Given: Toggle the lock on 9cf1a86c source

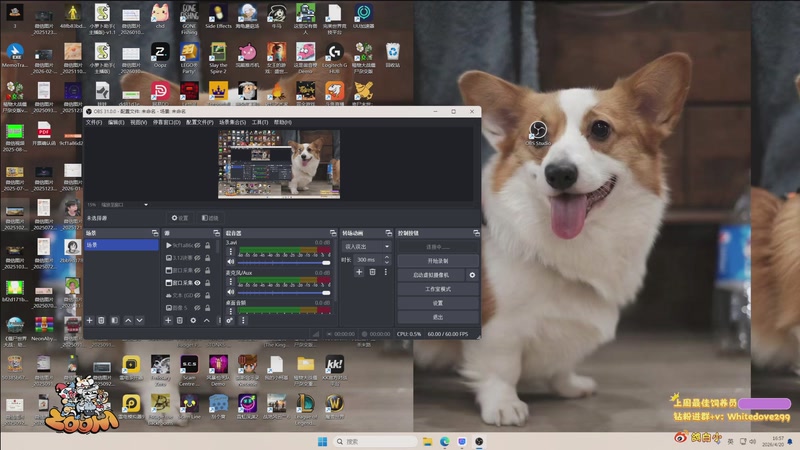Looking at the screenshot, I should tap(207, 245).
